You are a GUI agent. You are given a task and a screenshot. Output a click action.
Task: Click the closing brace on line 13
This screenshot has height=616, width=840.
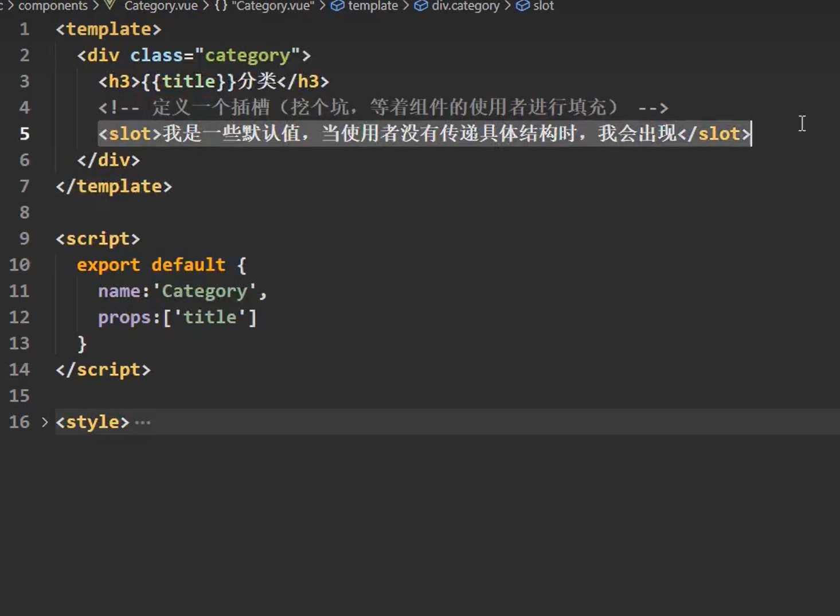(x=82, y=344)
